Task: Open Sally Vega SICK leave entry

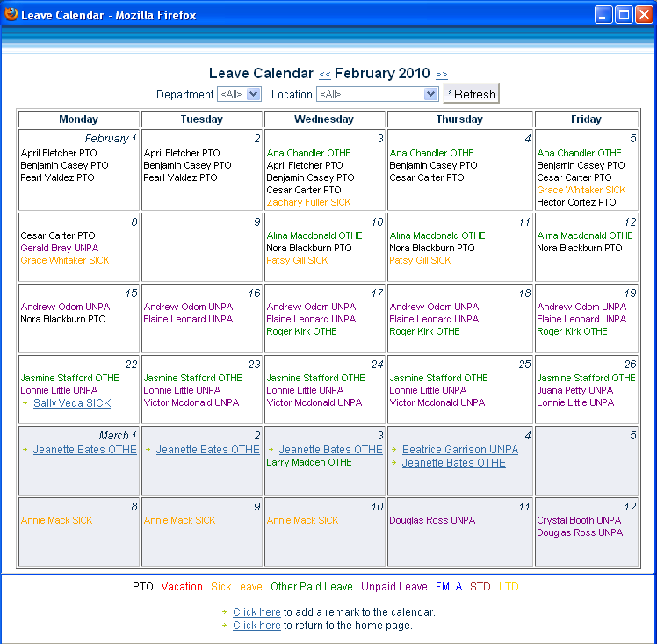Action: [x=72, y=403]
